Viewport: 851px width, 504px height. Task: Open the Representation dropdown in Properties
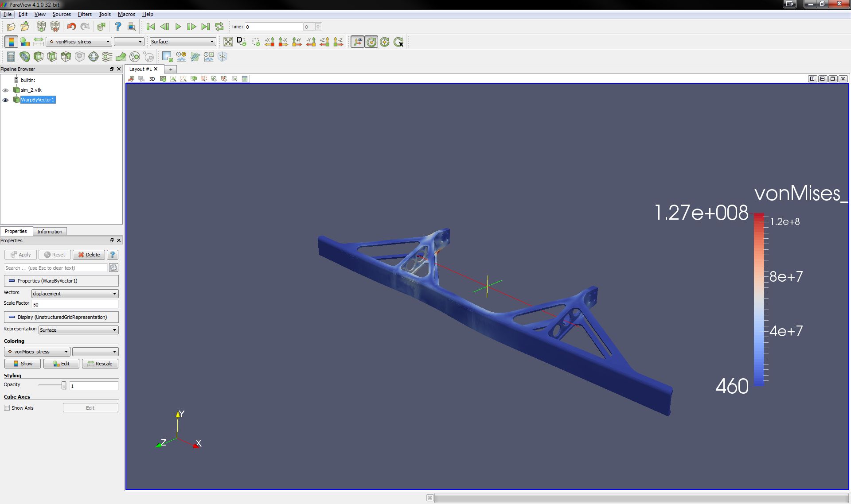coord(78,330)
